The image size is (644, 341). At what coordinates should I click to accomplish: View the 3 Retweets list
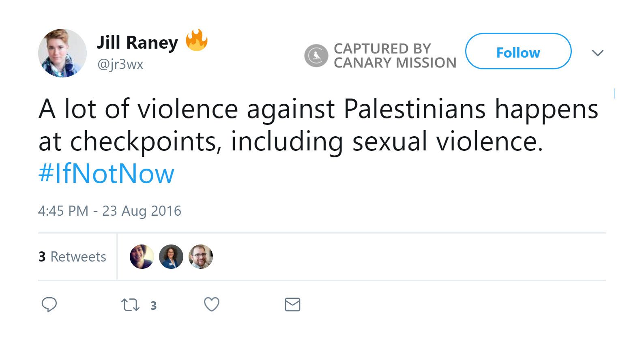[72, 256]
